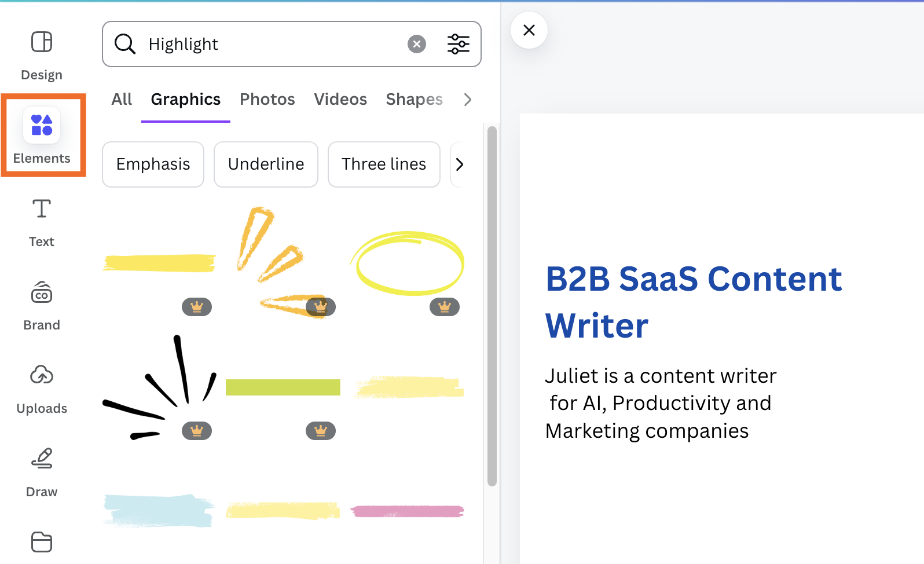Click the crown badge on green rectangle
The width and height of the screenshot is (924, 564).
[x=321, y=431]
